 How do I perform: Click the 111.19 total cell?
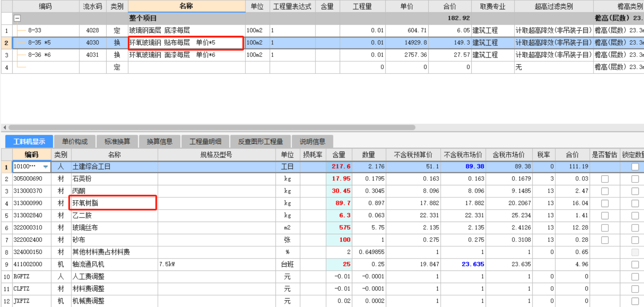pos(572,167)
